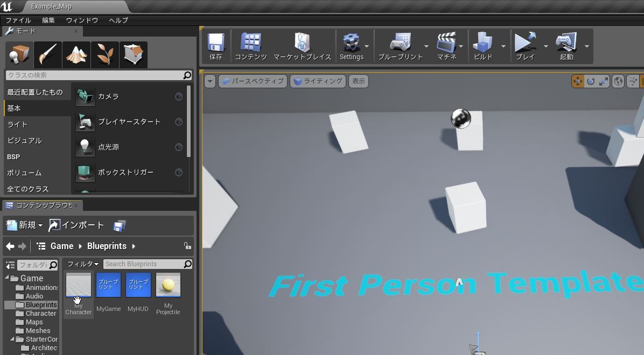644x355 pixels.
Task: Toggle surface snapping icon in viewport
Action: click(x=633, y=81)
